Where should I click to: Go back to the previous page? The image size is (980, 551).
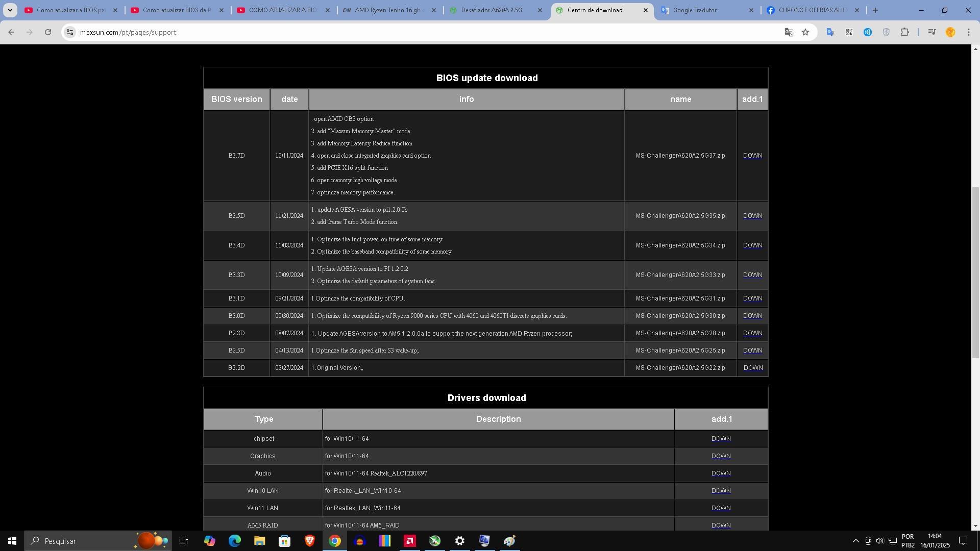click(x=11, y=32)
